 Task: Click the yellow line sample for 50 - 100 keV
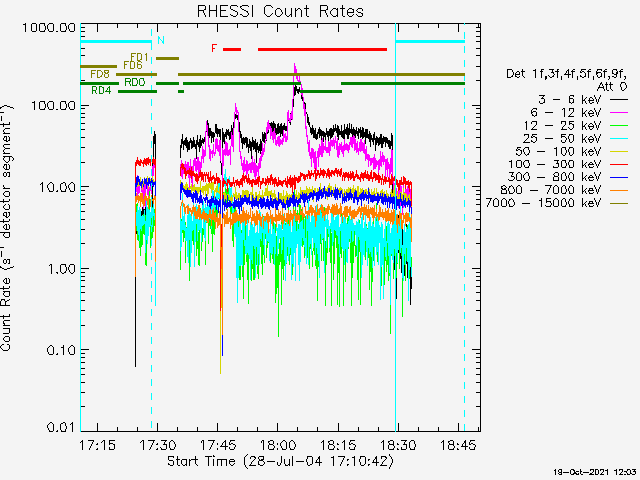pos(619,151)
